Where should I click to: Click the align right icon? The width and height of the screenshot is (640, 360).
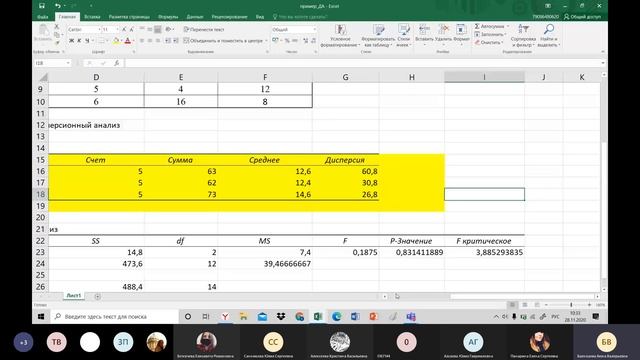pyautogui.click(x=158, y=40)
